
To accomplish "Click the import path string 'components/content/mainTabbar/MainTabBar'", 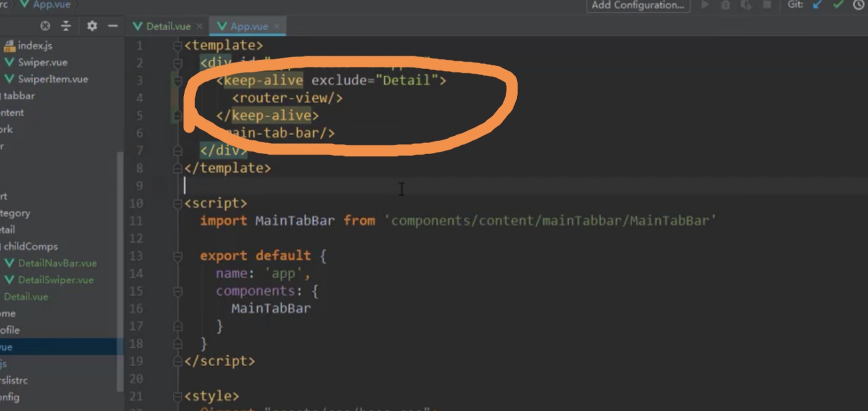I will (551, 221).
